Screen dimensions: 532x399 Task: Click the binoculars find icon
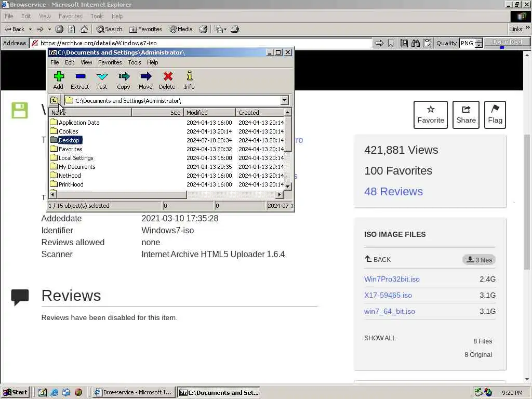[x=416, y=43]
